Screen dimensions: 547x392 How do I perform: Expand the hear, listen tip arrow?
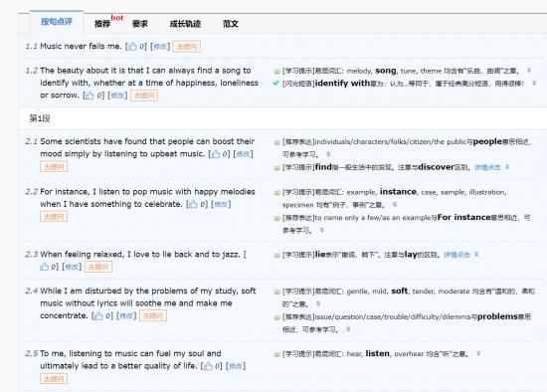point(478,353)
